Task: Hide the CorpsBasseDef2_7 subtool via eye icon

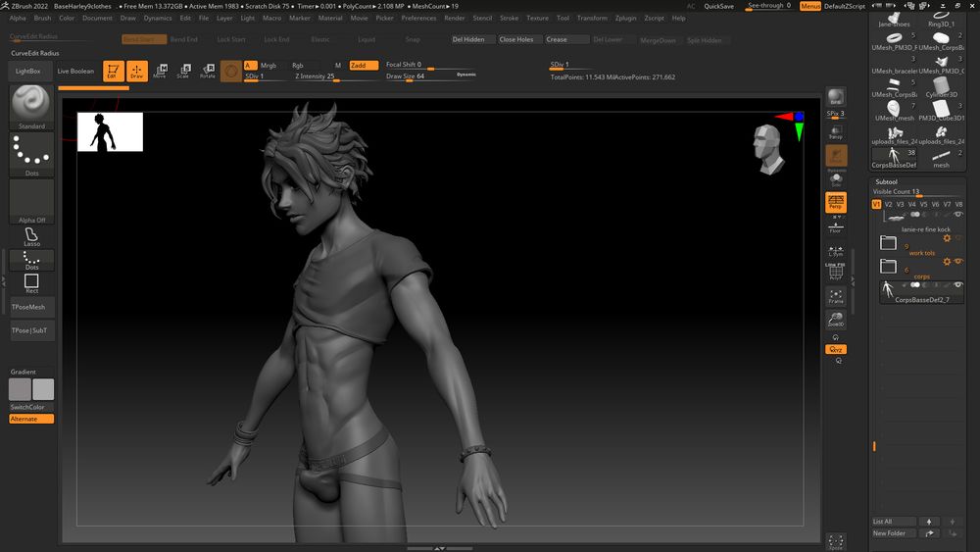Action: tap(959, 285)
